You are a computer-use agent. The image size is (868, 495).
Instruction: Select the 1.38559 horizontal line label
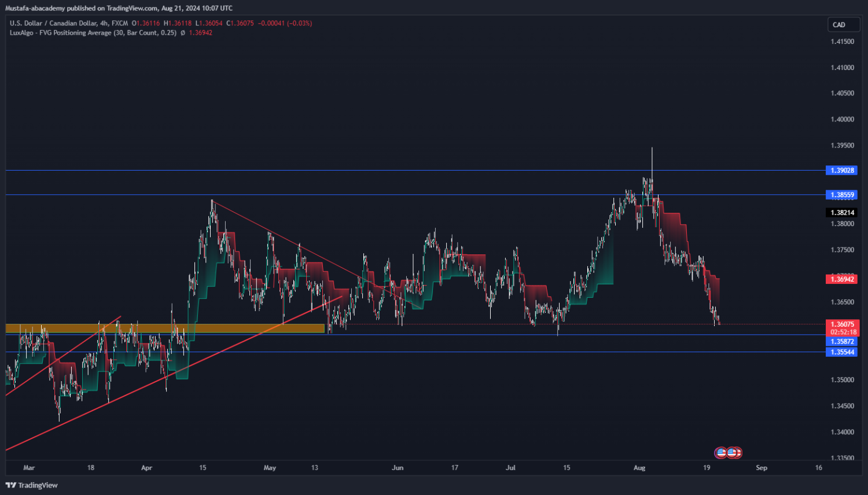click(x=841, y=195)
